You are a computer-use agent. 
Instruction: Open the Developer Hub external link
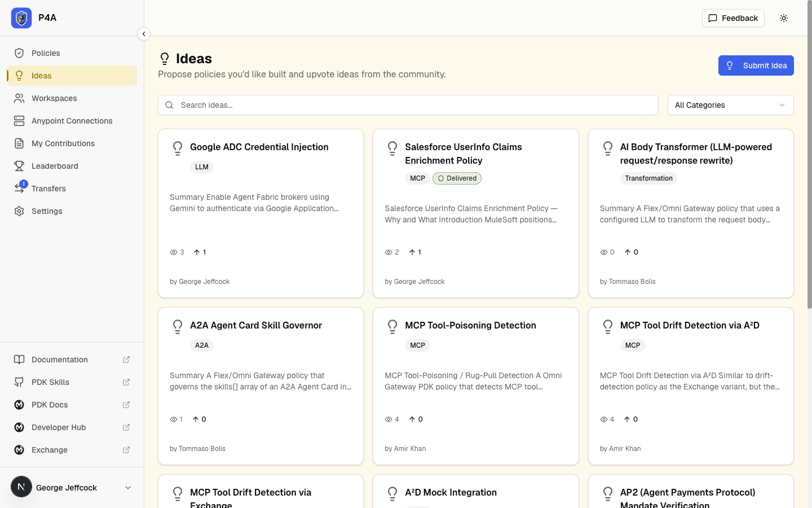coord(72,427)
